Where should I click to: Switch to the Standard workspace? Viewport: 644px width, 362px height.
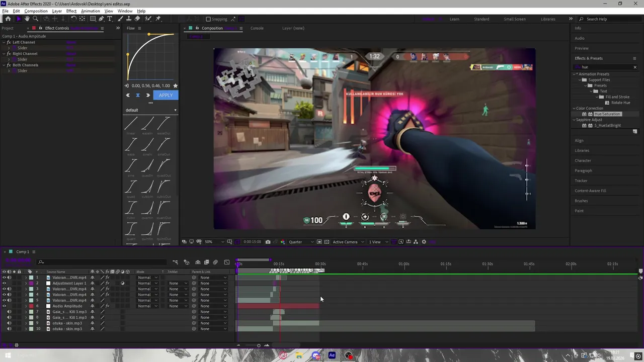[x=481, y=19]
